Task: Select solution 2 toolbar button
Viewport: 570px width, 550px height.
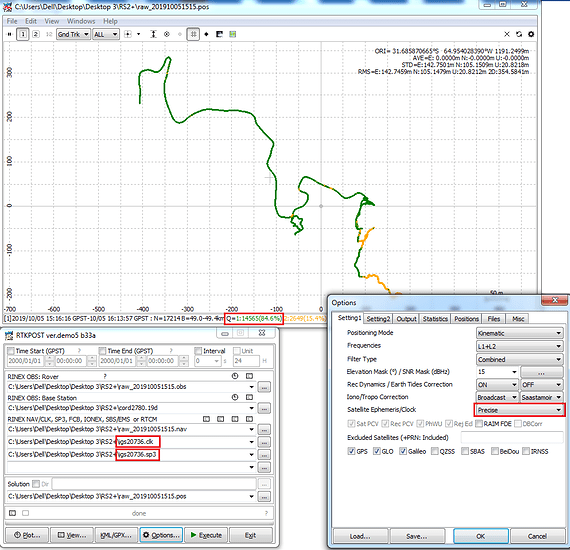Action: point(36,34)
